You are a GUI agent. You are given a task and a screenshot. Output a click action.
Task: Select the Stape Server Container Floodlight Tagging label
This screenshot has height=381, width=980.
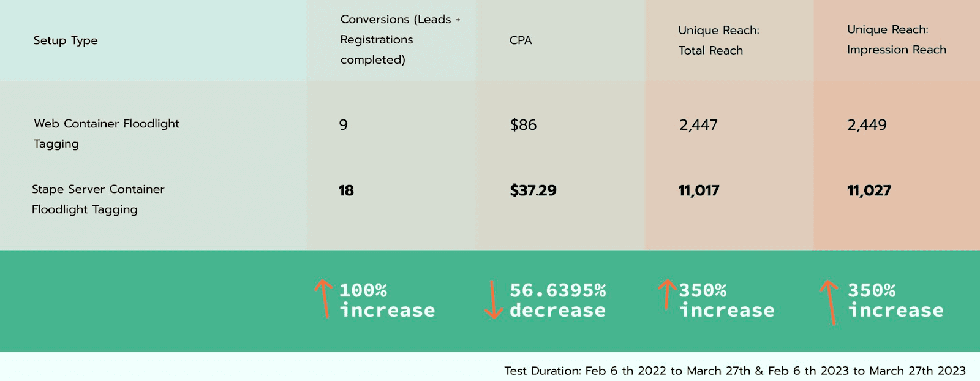(98, 199)
